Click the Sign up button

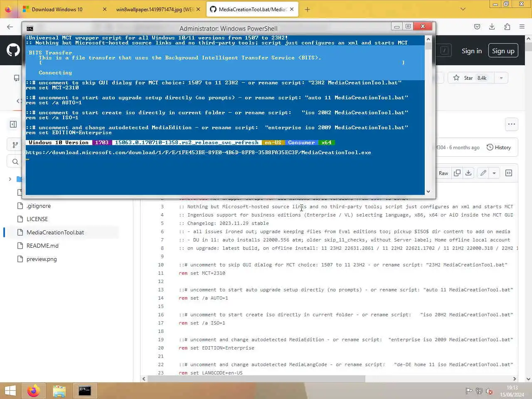click(x=503, y=51)
